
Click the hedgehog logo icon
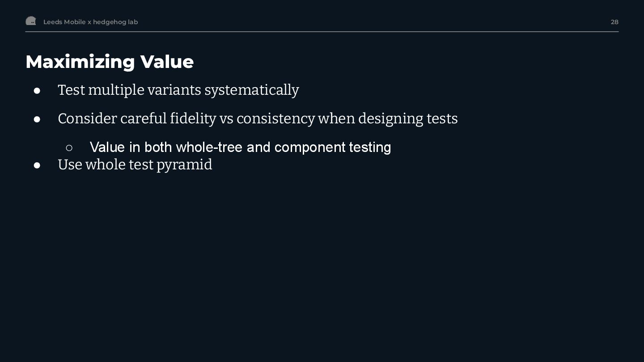[x=31, y=21]
